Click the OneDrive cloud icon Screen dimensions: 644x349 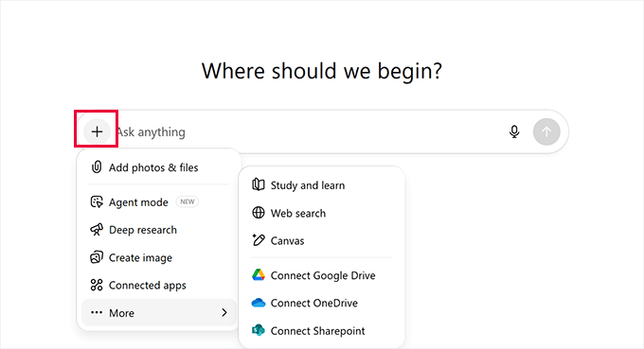click(x=259, y=303)
